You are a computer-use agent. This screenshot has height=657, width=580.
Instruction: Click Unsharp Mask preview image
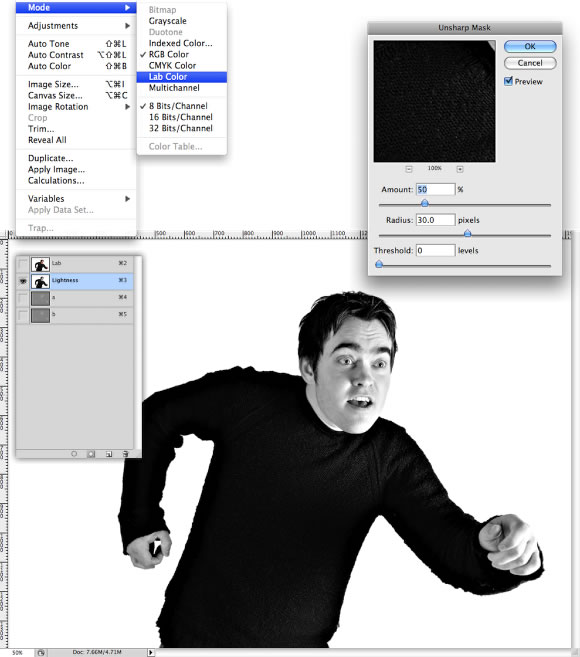(435, 101)
